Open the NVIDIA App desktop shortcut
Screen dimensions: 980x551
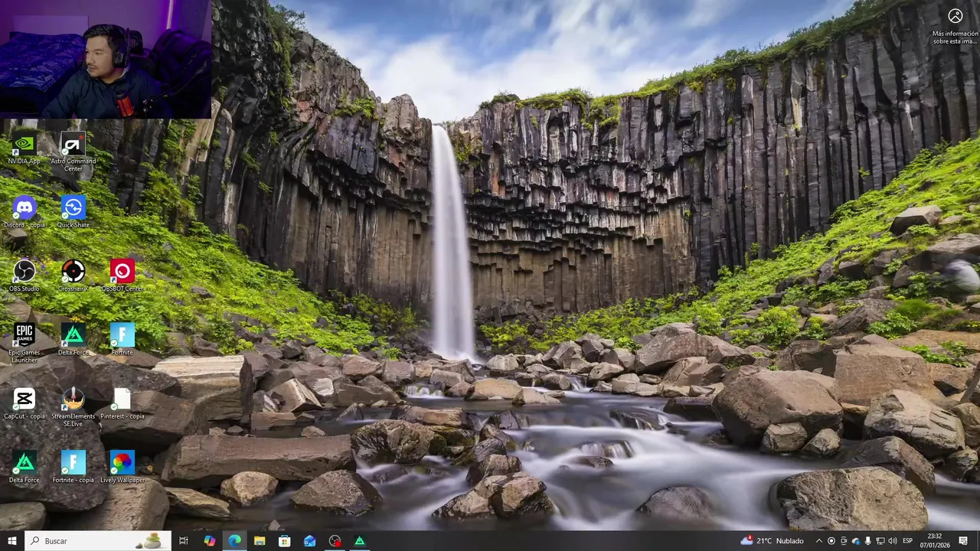24,148
